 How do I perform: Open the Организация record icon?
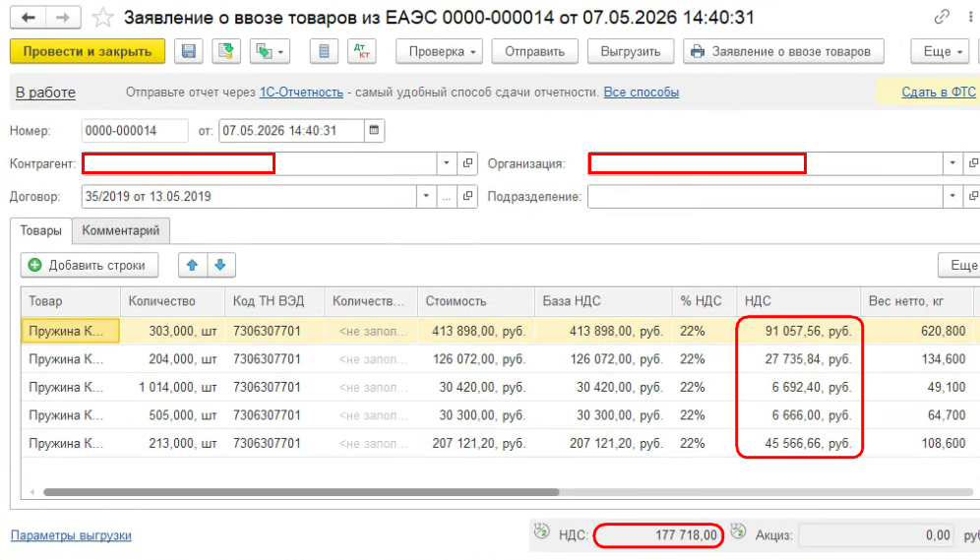pyautogui.click(x=972, y=163)
